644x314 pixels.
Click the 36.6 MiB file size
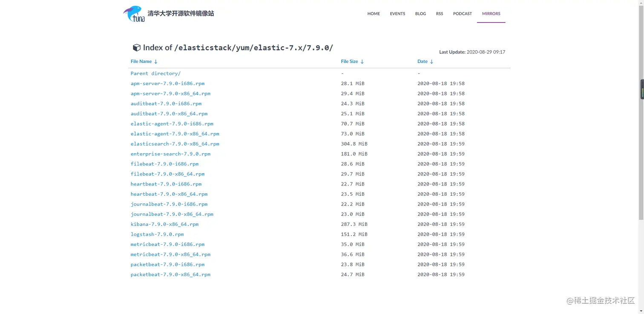353,254
